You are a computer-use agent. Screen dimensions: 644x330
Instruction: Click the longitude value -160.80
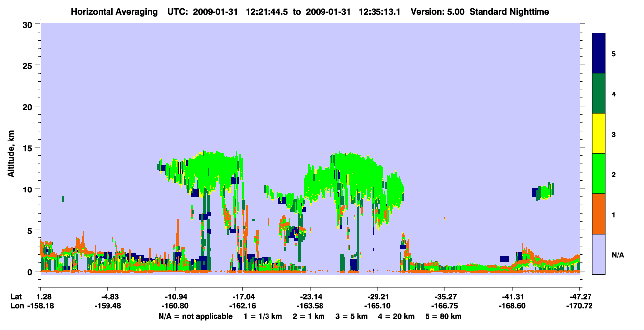tap(175, 306)
